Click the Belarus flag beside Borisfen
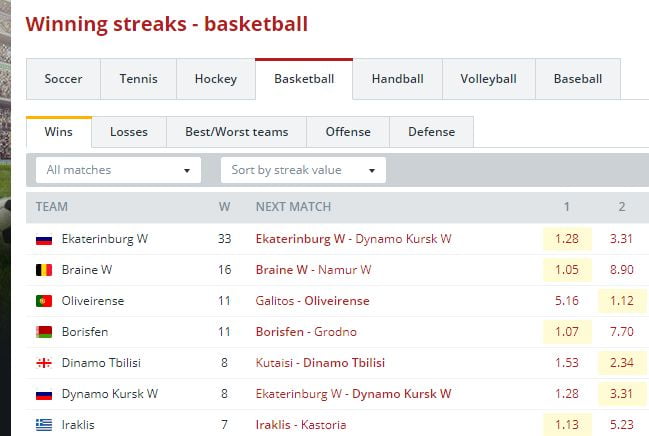 pyautogui.click(x=44, y=332)
